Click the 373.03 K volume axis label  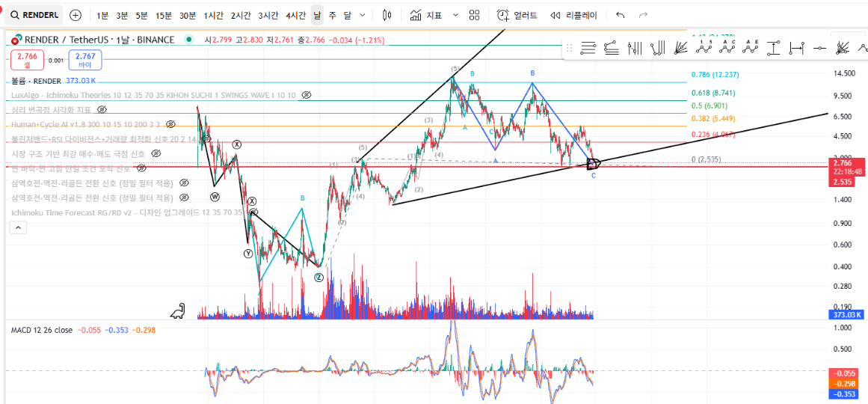pyautogui.click(x=846, y=315)
